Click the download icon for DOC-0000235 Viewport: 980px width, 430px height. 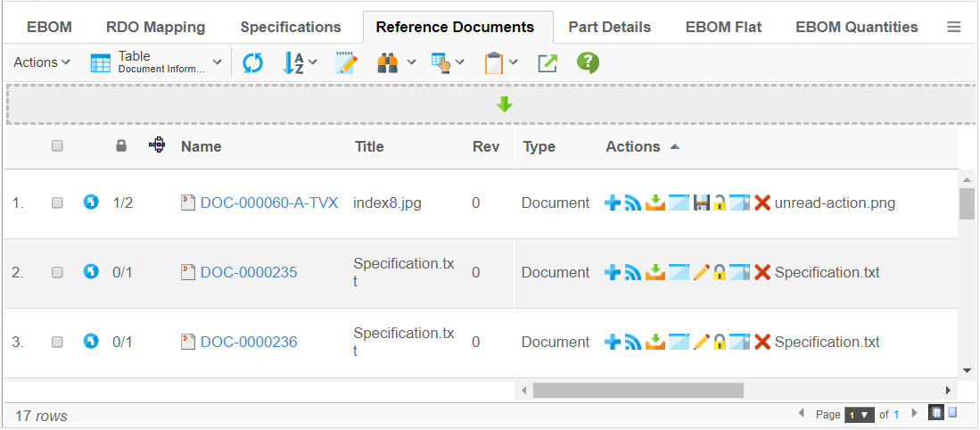(655, 272)
